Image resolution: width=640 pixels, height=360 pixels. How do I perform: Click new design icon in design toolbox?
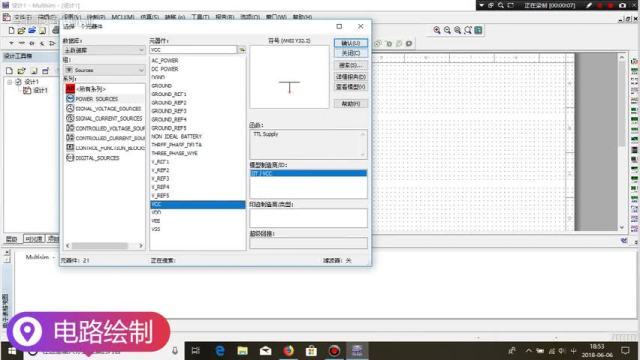tap(9, 71)
